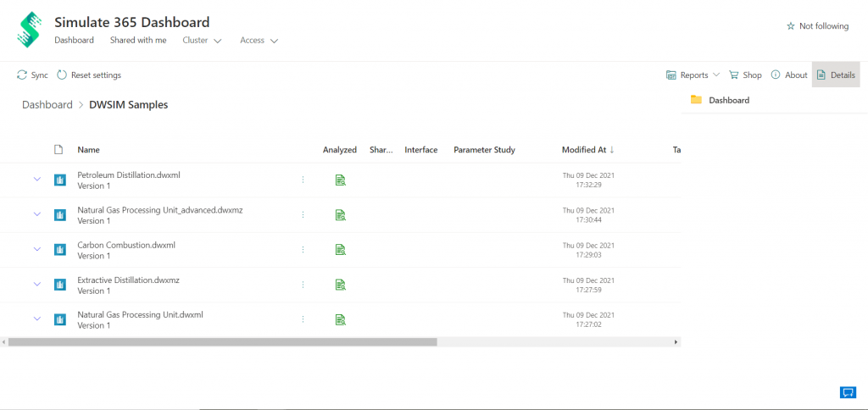Navigate to Dashboard breadcrumb link
The height and width of the screenshot is (410, 868).
click(x=47, y=105)
